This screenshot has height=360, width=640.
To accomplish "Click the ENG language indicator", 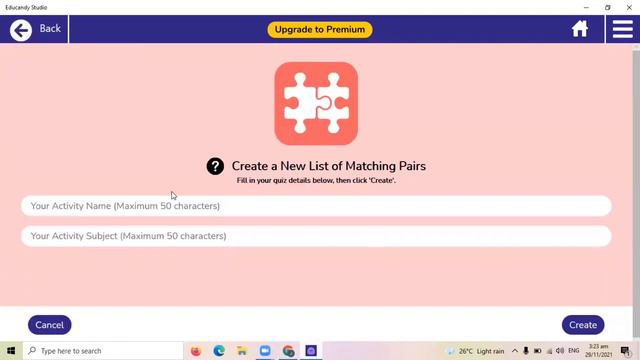I will click(574, 351).
